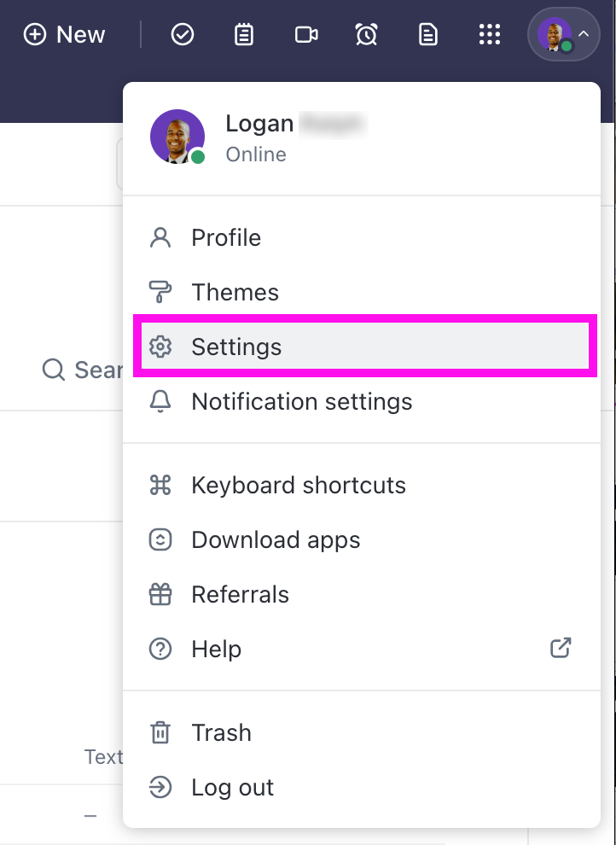Click the search magnifier icon

[54, 370]
